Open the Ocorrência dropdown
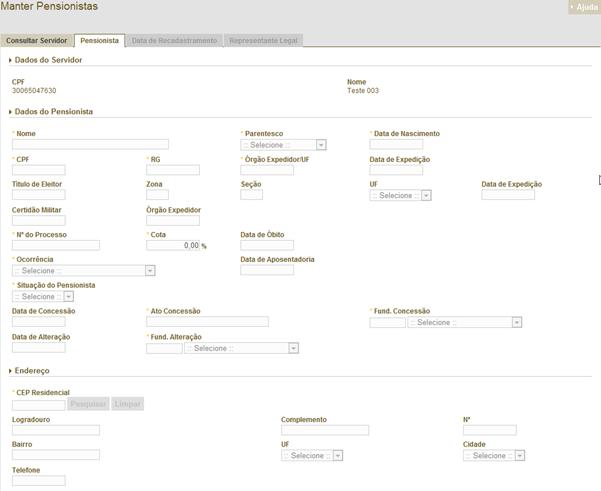The image size is (601, 491). (83, 270)
